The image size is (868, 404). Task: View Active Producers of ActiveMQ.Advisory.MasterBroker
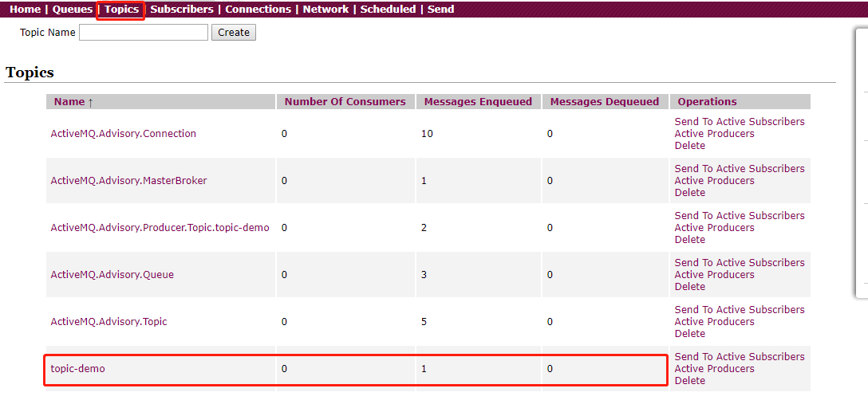[x=715, y=181]
